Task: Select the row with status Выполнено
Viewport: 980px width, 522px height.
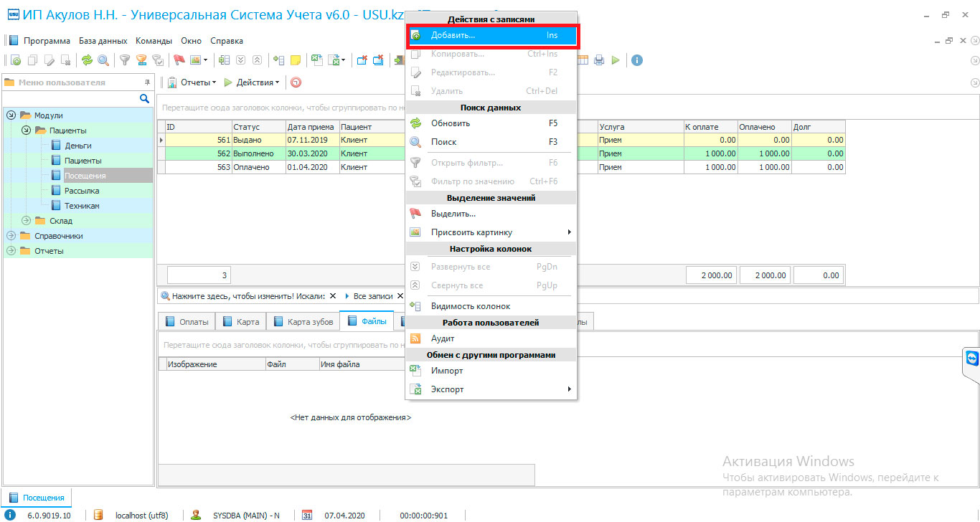Action: pos(501,153)
